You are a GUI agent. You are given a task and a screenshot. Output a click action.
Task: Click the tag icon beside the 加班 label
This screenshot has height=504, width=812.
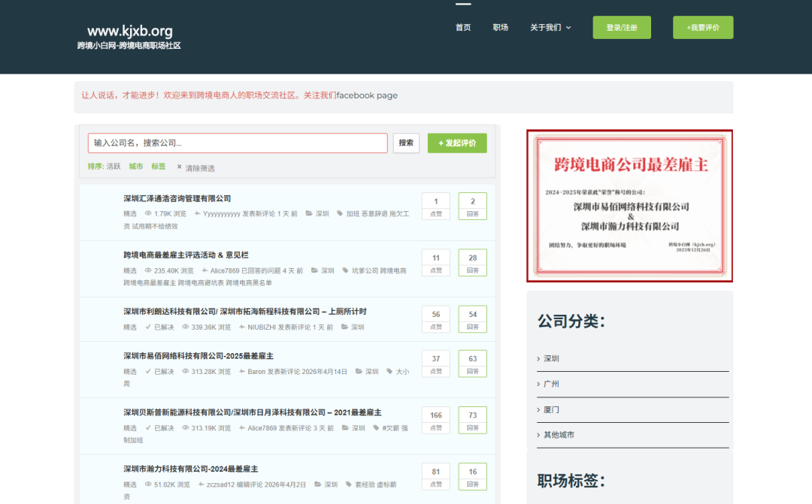coord(340,213)
